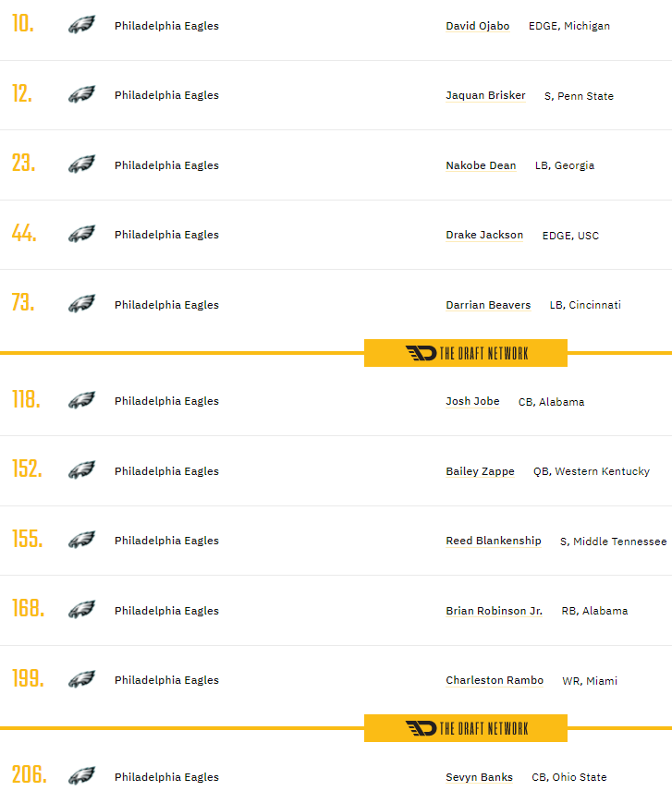Click the Eagles logo beside pick 199
The image size is (672, 791).
coord(81,679)
